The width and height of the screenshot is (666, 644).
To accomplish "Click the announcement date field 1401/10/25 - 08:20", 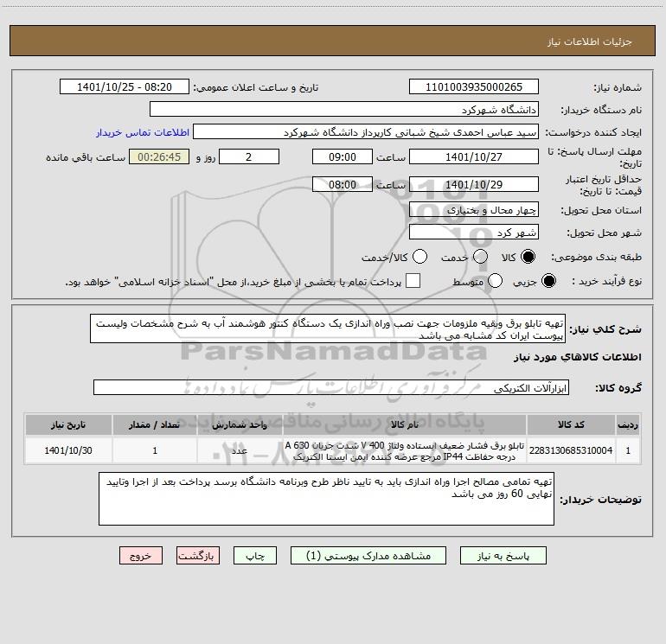I will (x=125, y=87).
